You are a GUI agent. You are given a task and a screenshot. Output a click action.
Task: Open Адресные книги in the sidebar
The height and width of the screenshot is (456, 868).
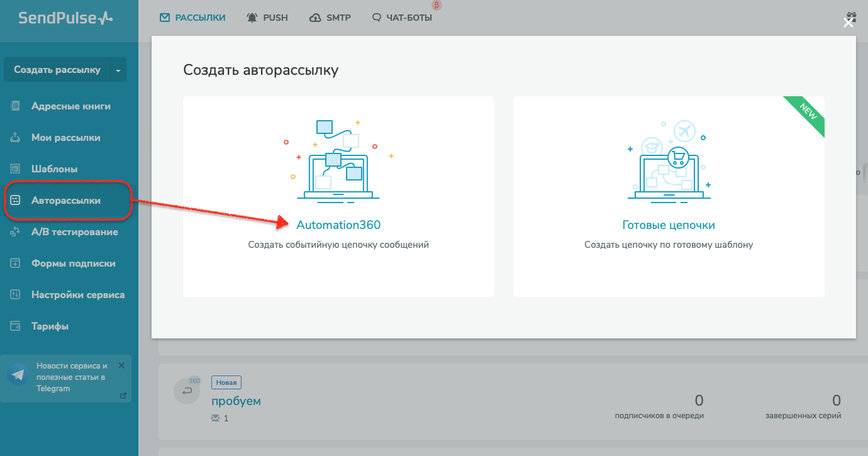pos(71,106)
